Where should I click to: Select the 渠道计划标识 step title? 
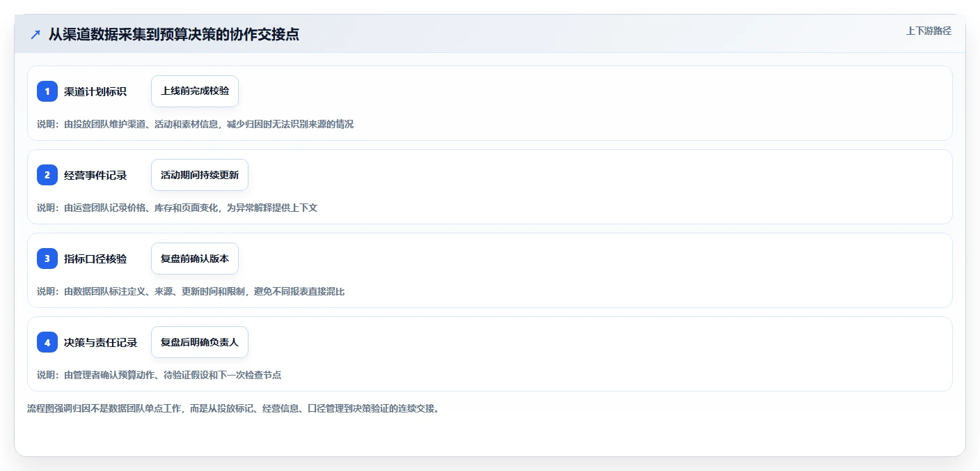click(x=95, y=91)
